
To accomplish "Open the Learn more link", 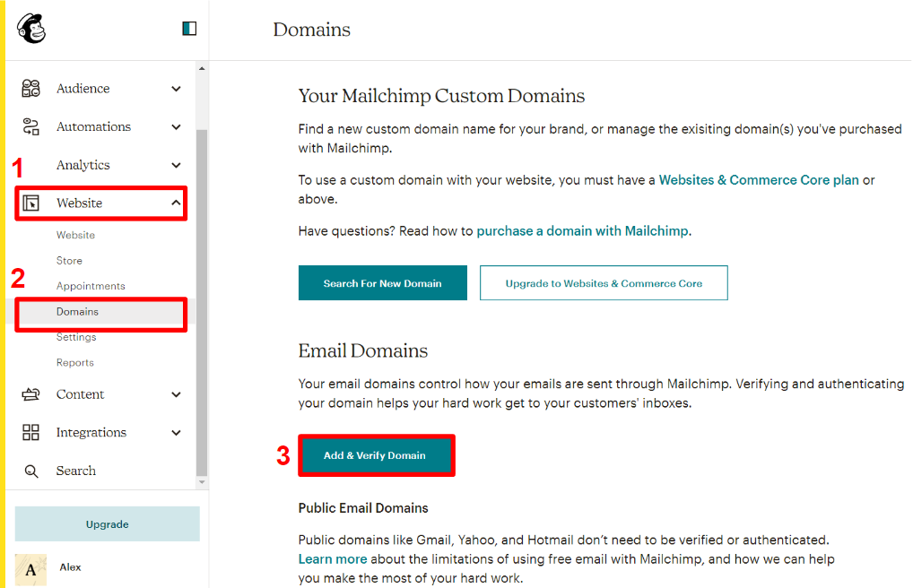I will click(333, 559).
